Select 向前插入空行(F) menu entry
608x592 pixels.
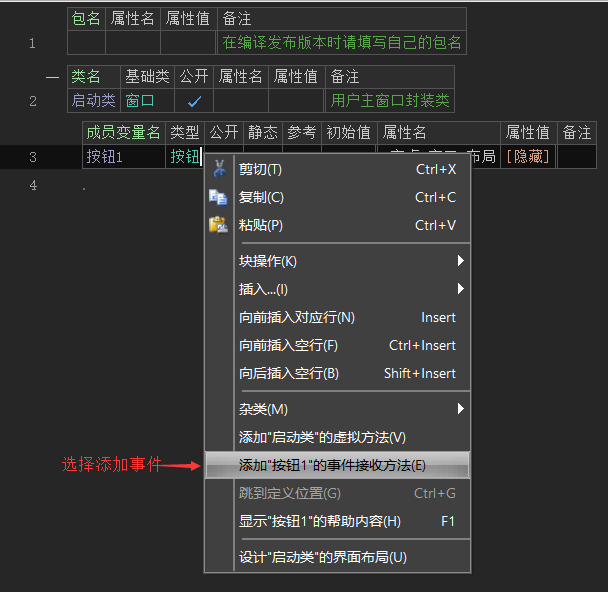[x=337, y=345]
